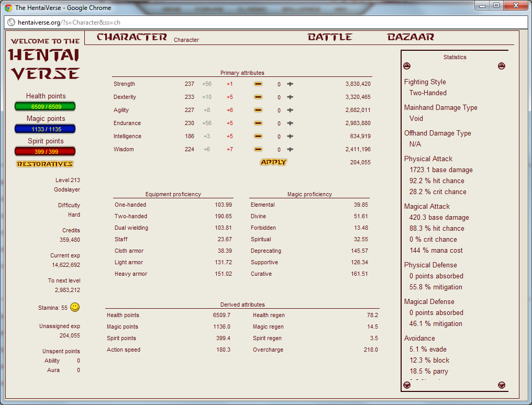Click the Level 213 text
Screen dimensions: 532x405
(x=68, y=180)
